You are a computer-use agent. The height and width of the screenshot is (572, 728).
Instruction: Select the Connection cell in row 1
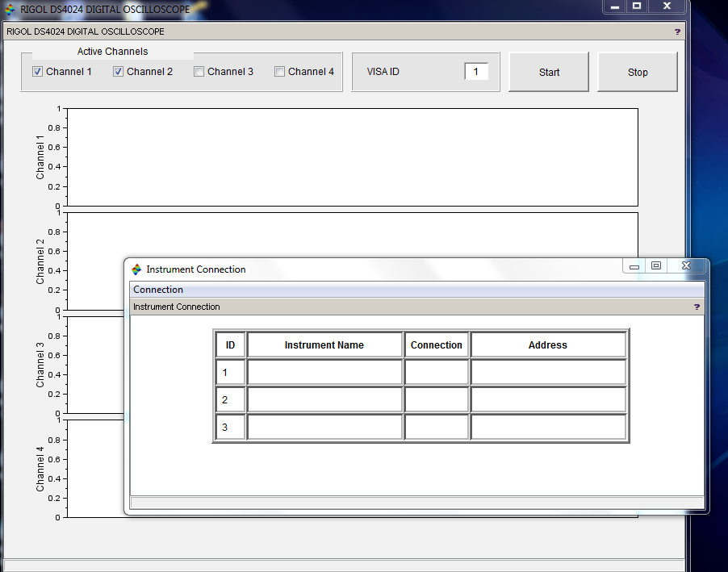tap(437, 373)
